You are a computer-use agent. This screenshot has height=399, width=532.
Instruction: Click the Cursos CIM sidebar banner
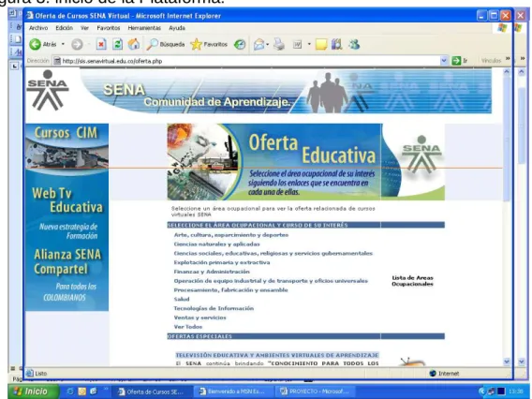pos(66,146)
